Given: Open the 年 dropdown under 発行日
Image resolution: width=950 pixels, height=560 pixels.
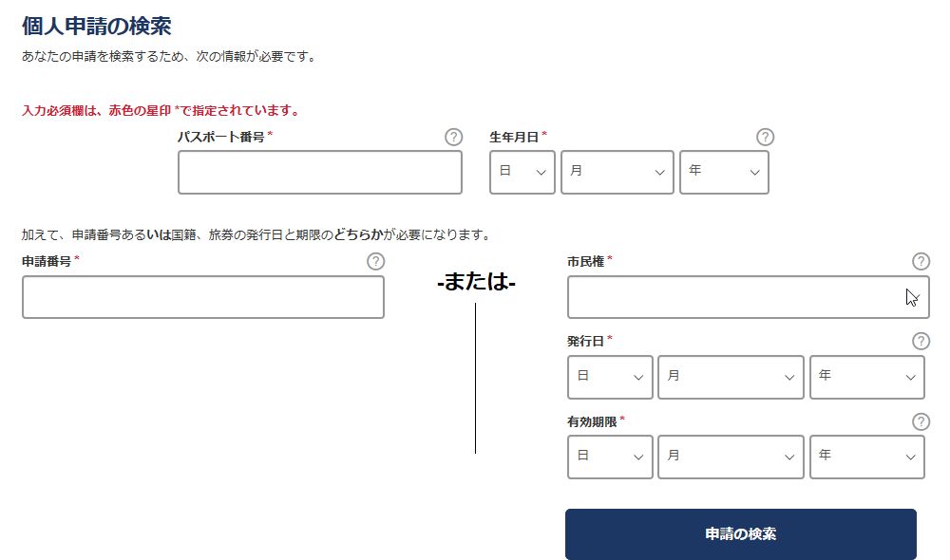Looking at the screenshot, I should (866, 377).
